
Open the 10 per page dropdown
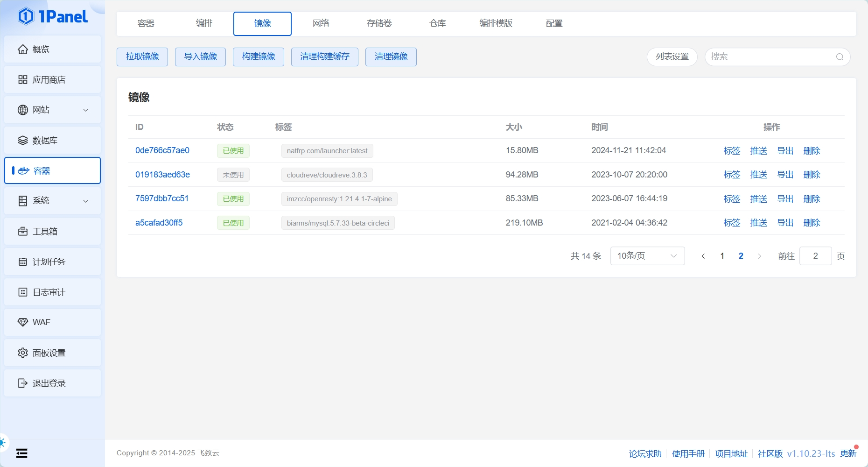pos(647,256)
